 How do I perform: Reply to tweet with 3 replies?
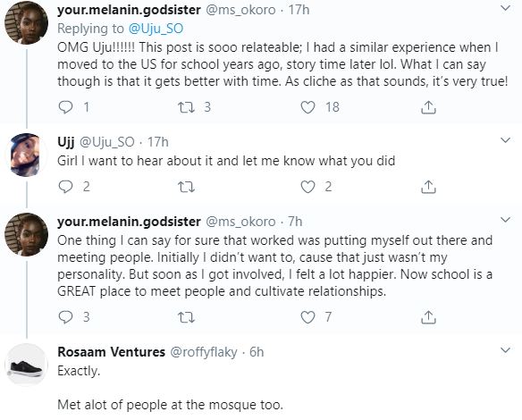point(65,317)
